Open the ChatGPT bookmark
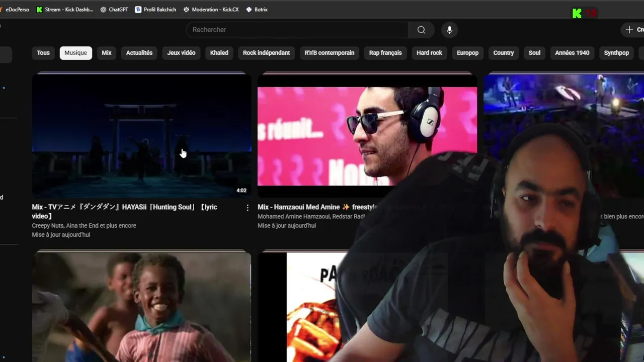 click(x=114, y=10)
